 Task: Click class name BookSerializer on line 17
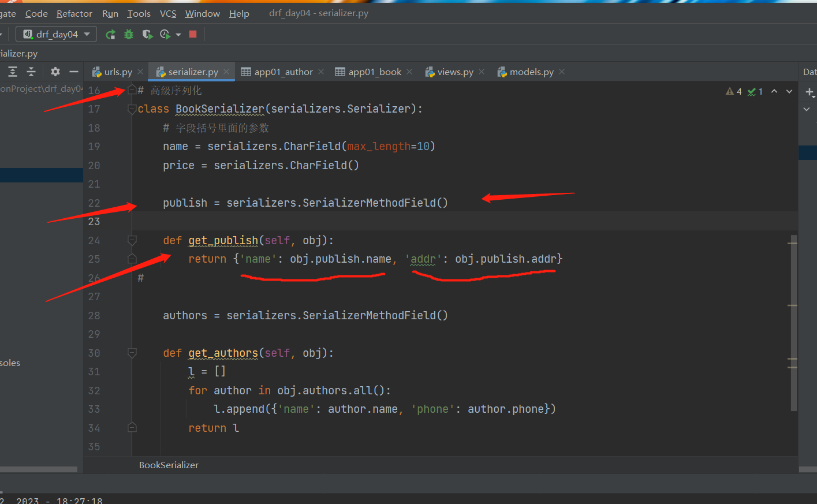(x=220, y=109)
